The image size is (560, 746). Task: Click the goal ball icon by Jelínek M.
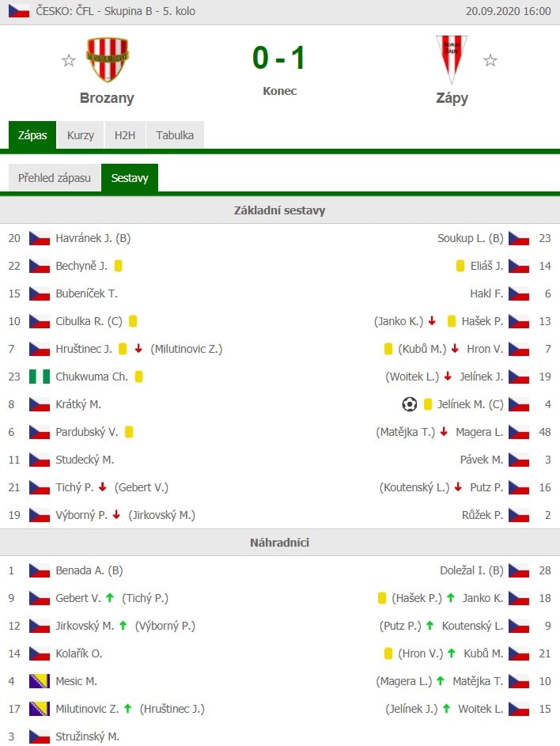409,404
